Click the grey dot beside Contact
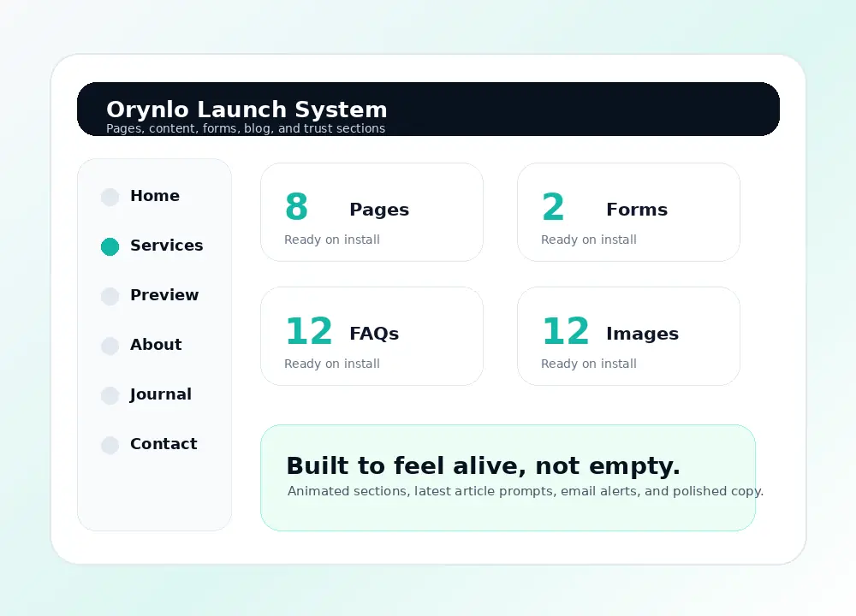The width and height of the screenshot is (856, 616). point(110,445)
